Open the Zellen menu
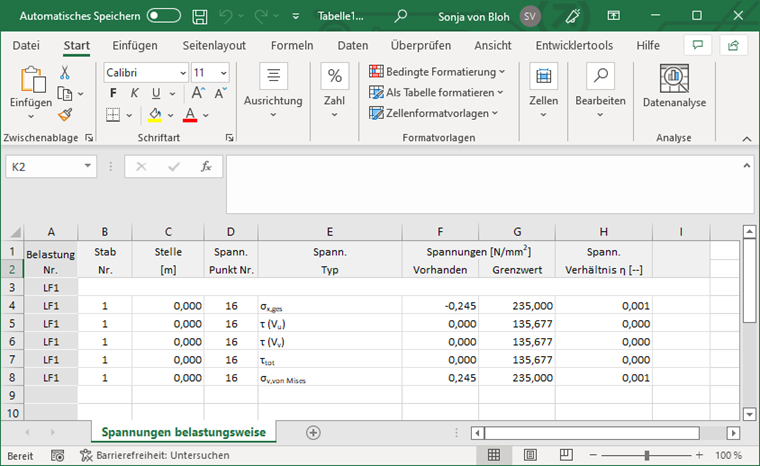The image size is (760, 466). 543,91
